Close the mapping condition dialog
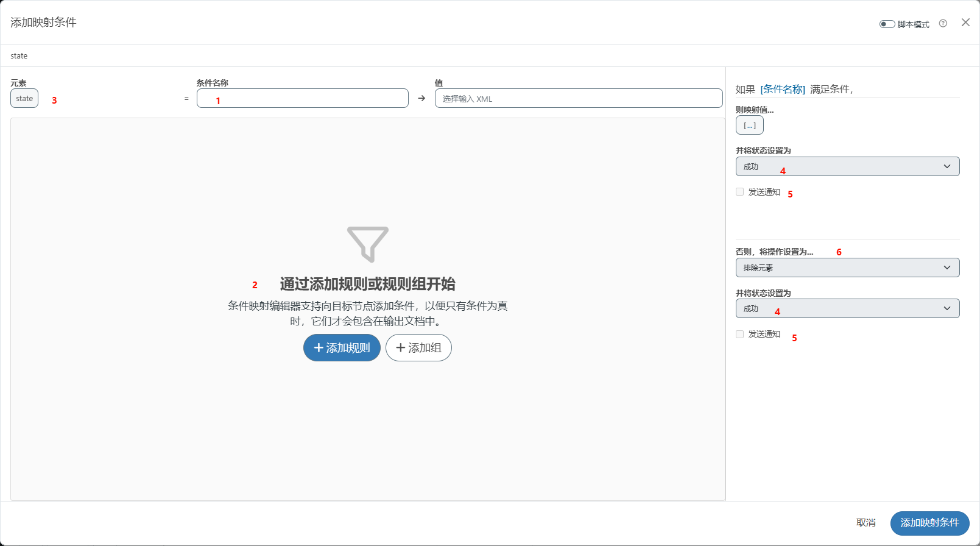Viewport: 980px width, 546px height. pyautogui.click(x=965, y=23)
